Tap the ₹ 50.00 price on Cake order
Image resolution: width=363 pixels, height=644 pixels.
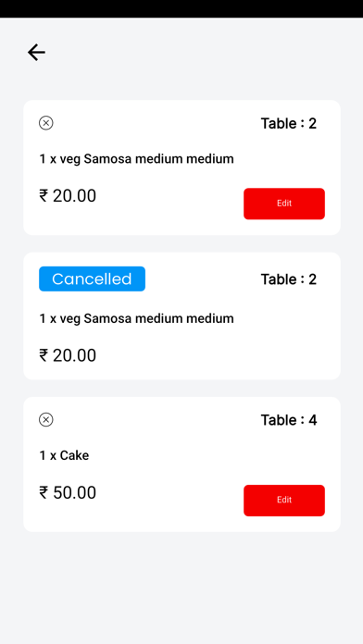pyautogui.click(x=68, y=492)
